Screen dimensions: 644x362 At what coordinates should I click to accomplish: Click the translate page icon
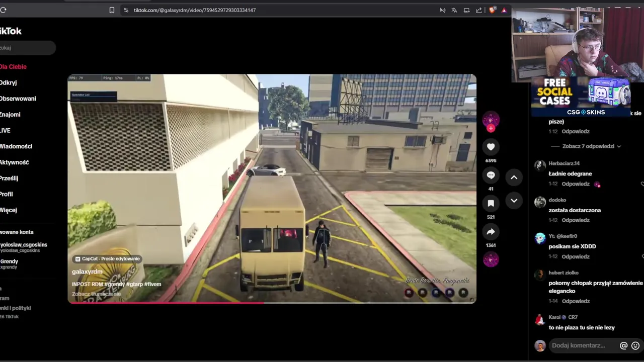click(454, 10)
